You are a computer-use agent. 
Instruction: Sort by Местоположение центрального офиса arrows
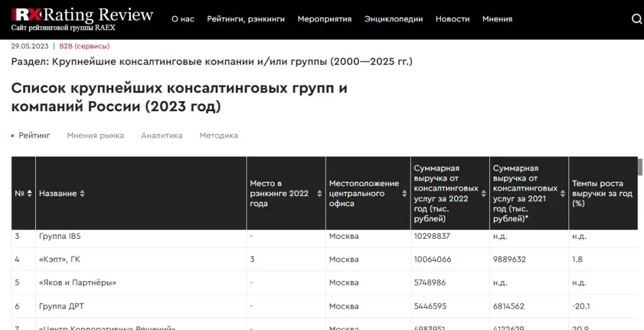coord(404,194)
